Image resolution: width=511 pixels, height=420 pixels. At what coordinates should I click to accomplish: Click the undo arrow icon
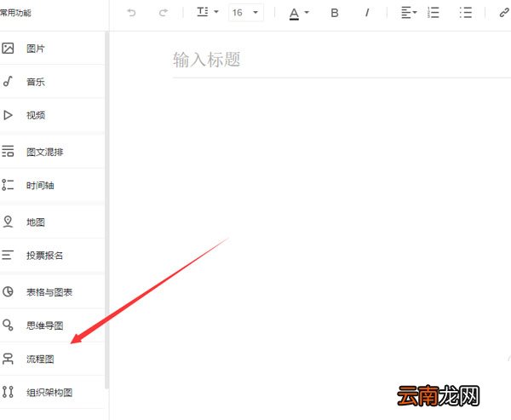click(131, 13)
